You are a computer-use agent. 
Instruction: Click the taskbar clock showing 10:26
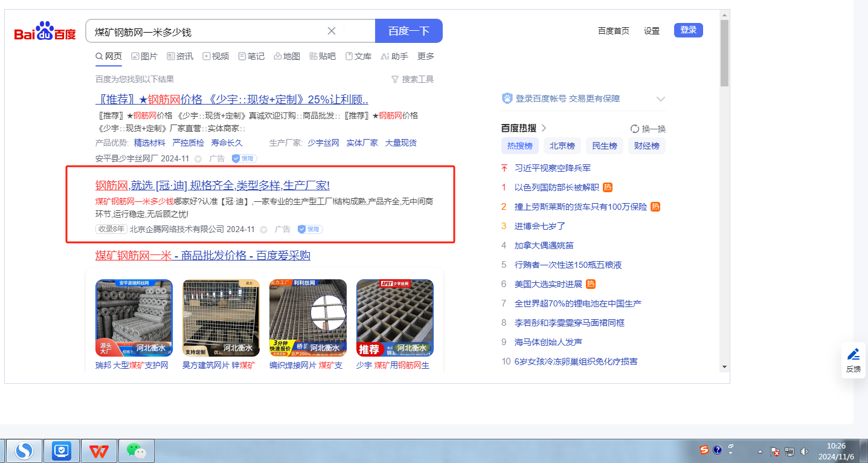click(x=837, y=451)
